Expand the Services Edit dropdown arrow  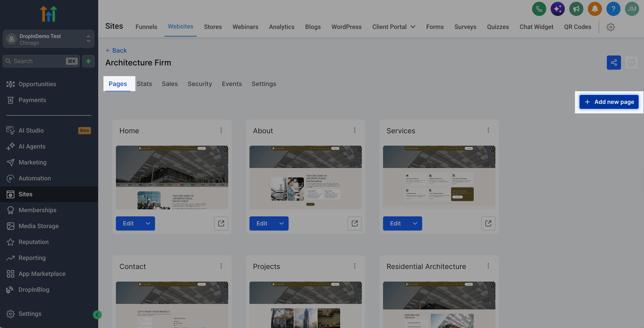[415, 223]
